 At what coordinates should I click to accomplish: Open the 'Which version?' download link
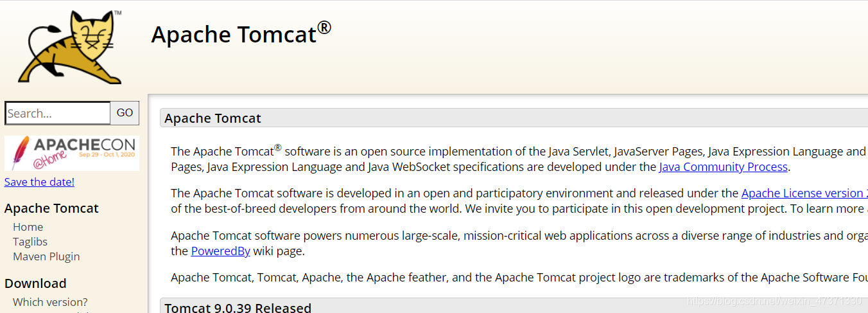(50, 302)
